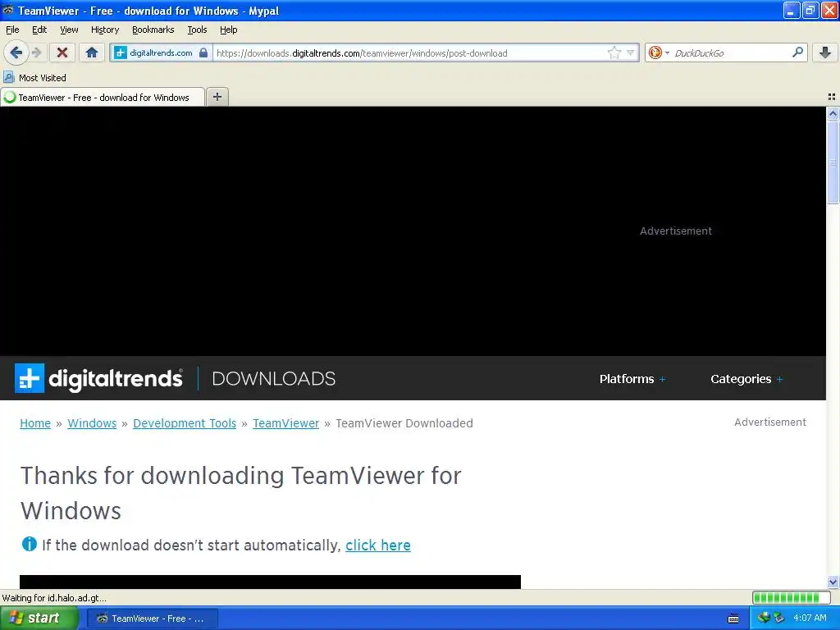Open the File menu
This screenshot has width=840, height=630.
[x=12, y=30]
